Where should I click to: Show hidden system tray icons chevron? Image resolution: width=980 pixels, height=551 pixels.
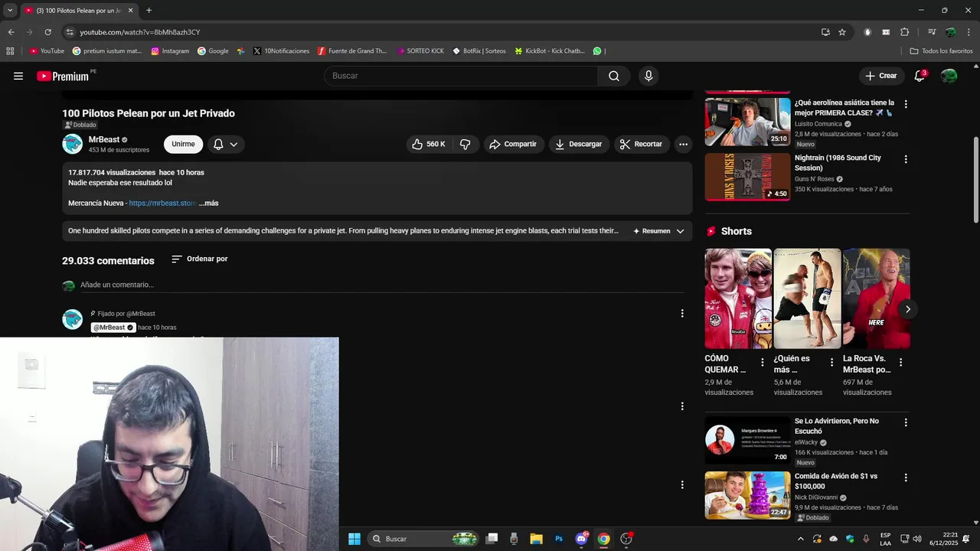click(801, 539)
